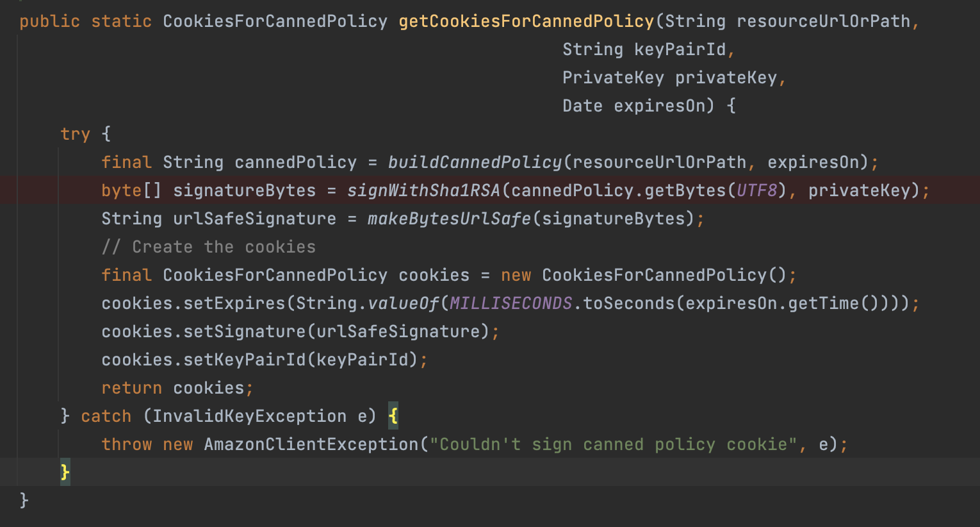Click the parameter name 'keyPairId' in the signature
Image resolution: width=980 pixels, height=527 pixels.
click(680, 49)
